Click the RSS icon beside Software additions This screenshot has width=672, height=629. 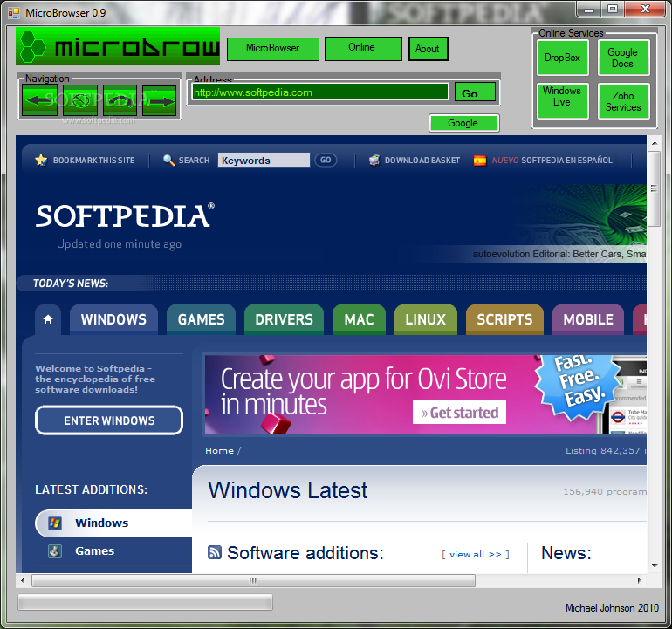click(215, 552)
